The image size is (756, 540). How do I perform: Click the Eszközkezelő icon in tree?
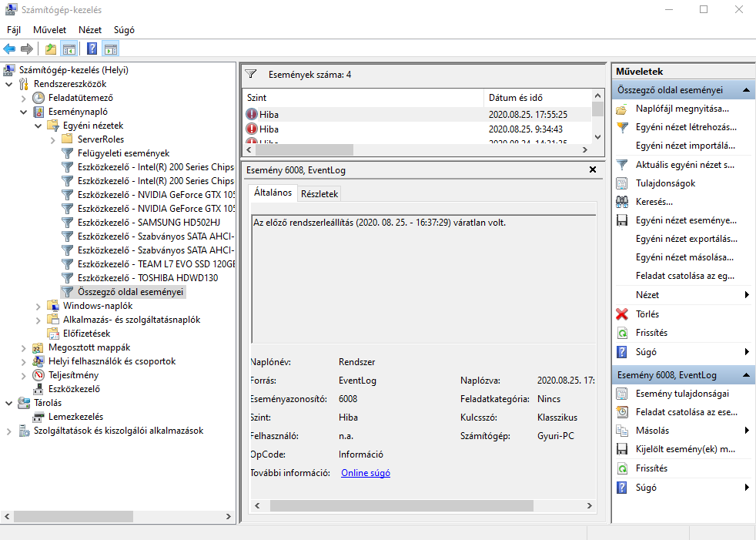[38, 389]
